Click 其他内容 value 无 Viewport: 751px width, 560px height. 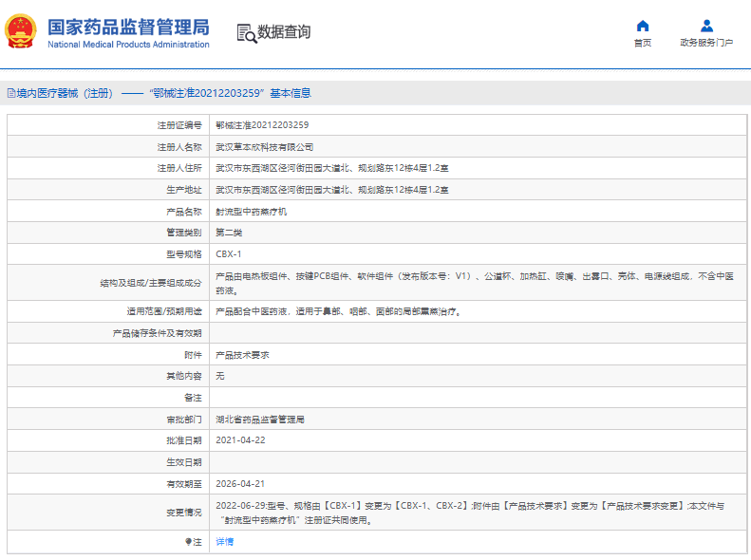click(x=220, y=376)
